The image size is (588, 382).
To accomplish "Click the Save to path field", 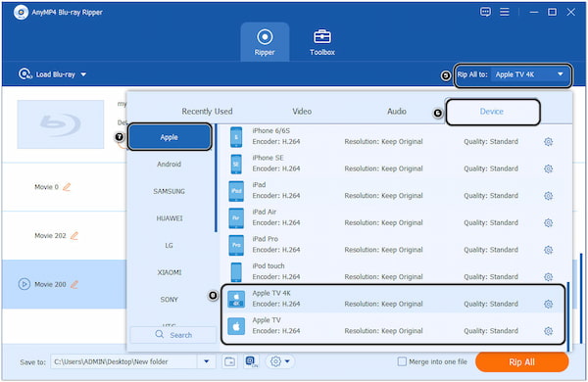I will 123,361.
